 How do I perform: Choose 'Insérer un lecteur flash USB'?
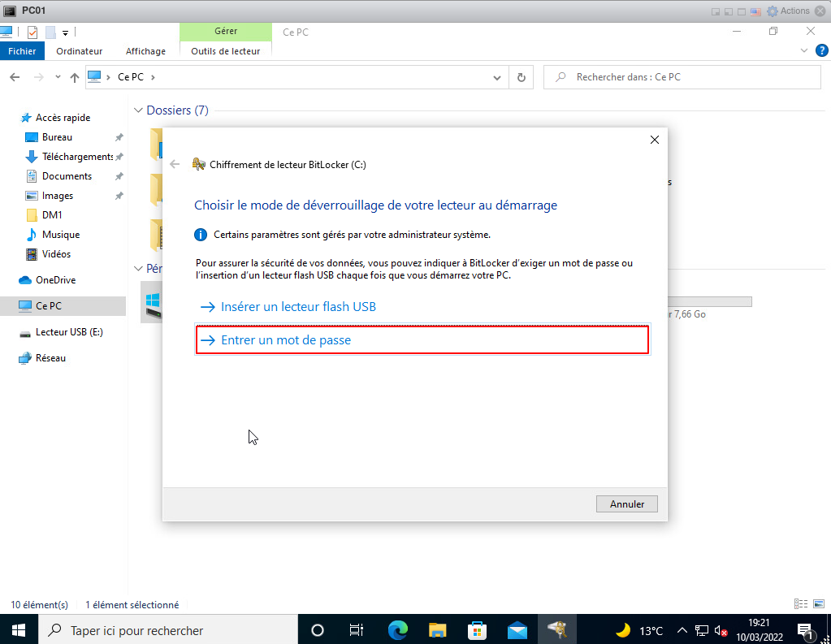coord(298,307)
